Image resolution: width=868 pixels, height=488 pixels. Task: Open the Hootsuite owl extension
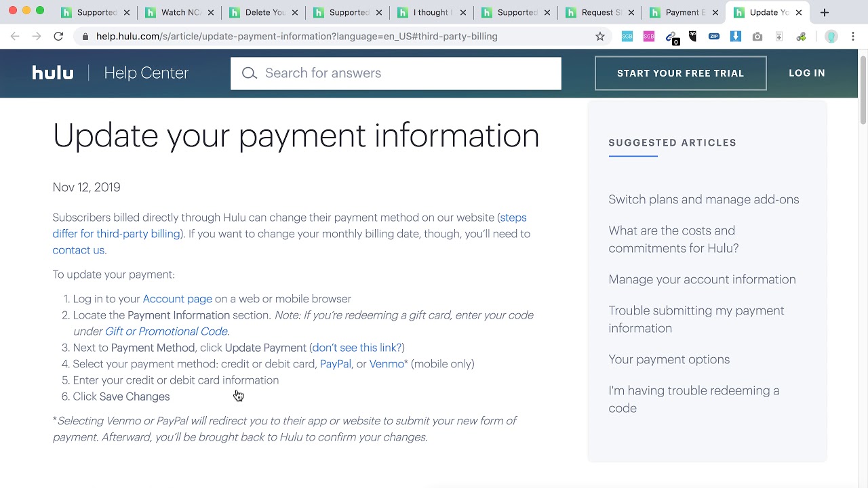(x=692, y=37)
